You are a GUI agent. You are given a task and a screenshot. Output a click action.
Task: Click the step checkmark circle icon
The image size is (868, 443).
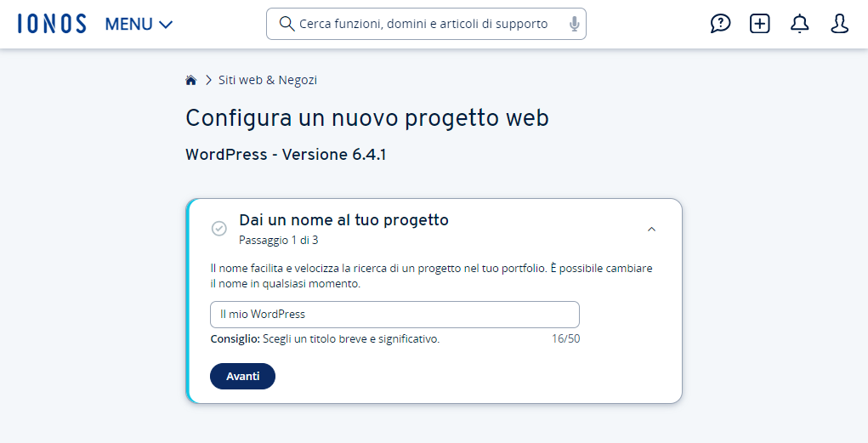coord(219,229)
